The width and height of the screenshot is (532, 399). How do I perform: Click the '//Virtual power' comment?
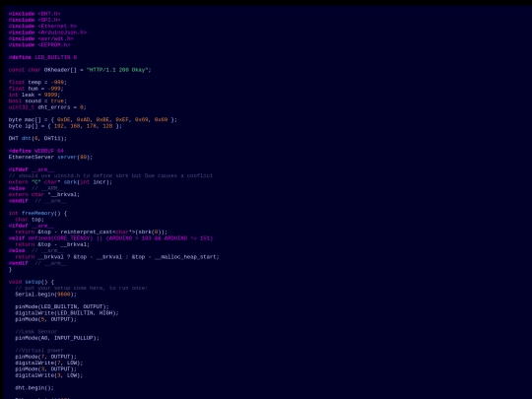click(39, 351)
